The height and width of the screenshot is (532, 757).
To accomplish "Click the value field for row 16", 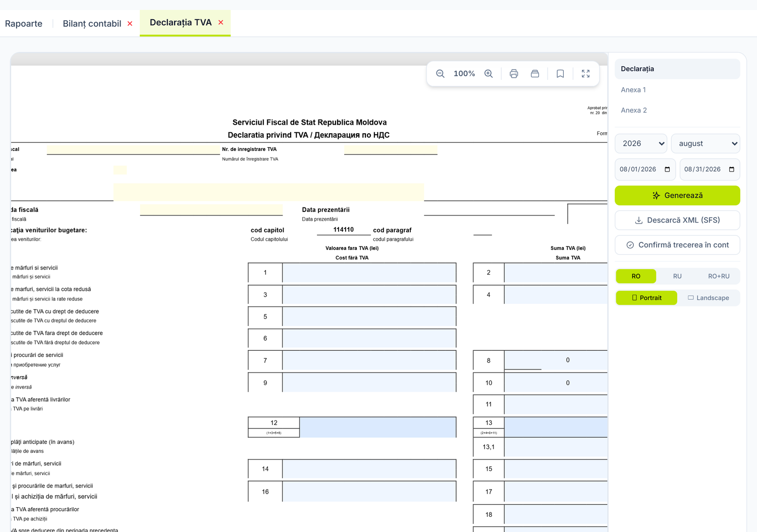I will [369, 492].
